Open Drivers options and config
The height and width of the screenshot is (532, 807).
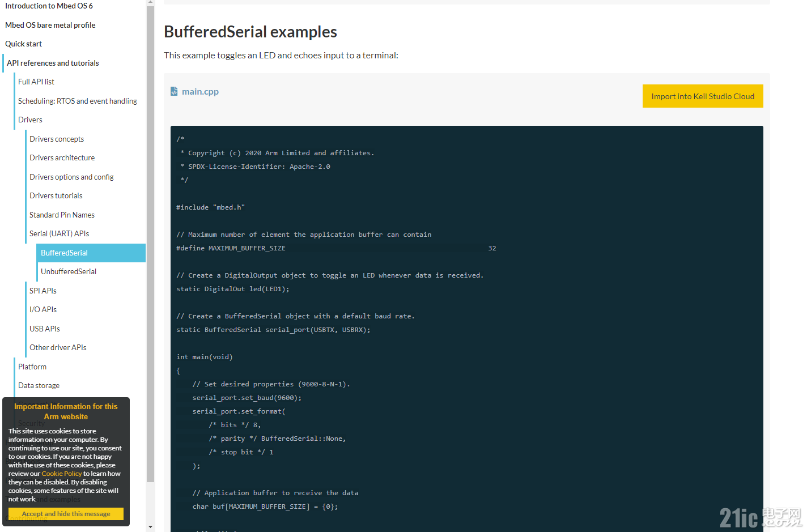(x=71, y=177)
